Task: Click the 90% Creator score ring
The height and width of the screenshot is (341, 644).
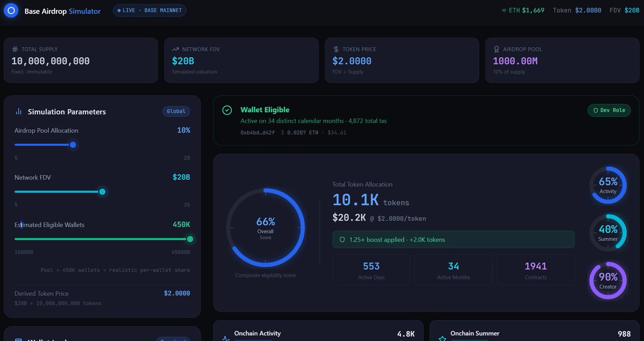Action: 608,280
